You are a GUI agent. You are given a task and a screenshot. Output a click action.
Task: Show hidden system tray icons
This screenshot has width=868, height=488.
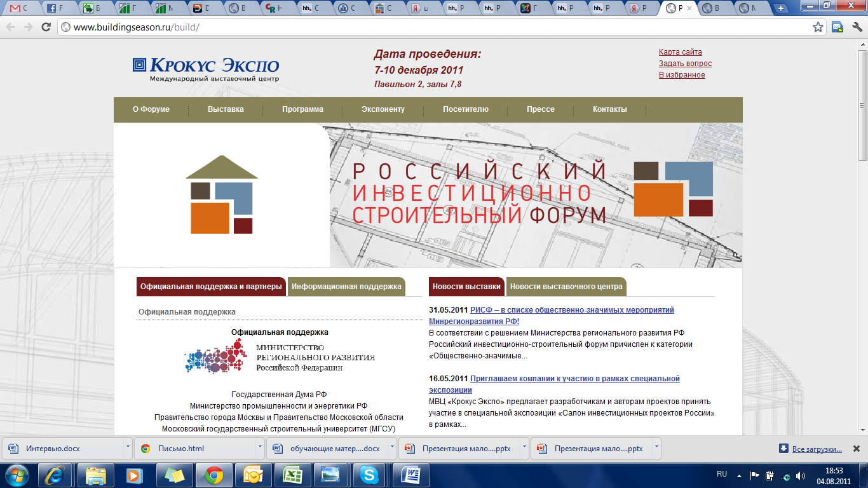(x=739, y=475)
